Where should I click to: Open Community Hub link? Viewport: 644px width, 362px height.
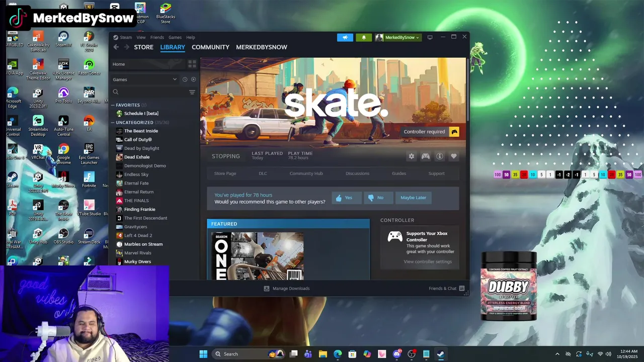(306, 173)
